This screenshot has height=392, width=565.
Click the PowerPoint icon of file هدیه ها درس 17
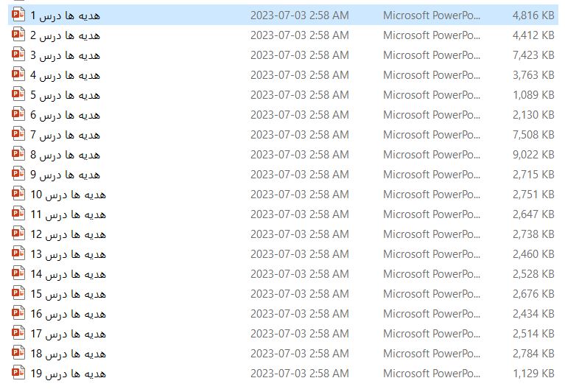pyautogui.click(x=18, y=333)
